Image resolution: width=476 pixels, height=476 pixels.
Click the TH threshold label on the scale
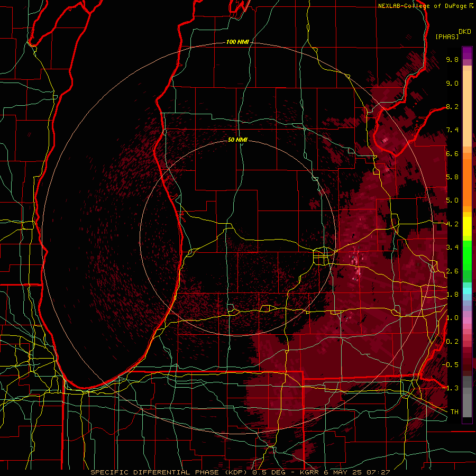pyautogui.click(x=454, y=411)
